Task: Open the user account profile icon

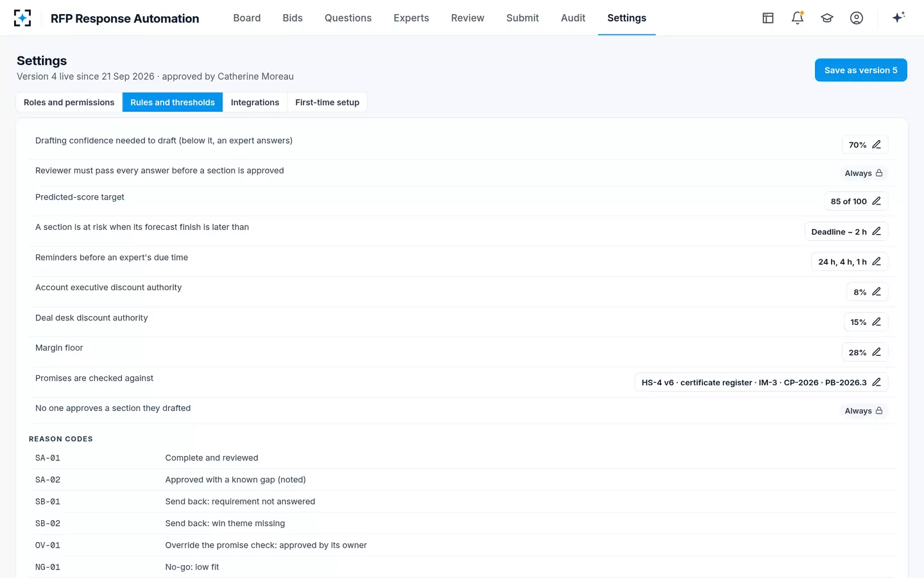Action: pos(857,18)
